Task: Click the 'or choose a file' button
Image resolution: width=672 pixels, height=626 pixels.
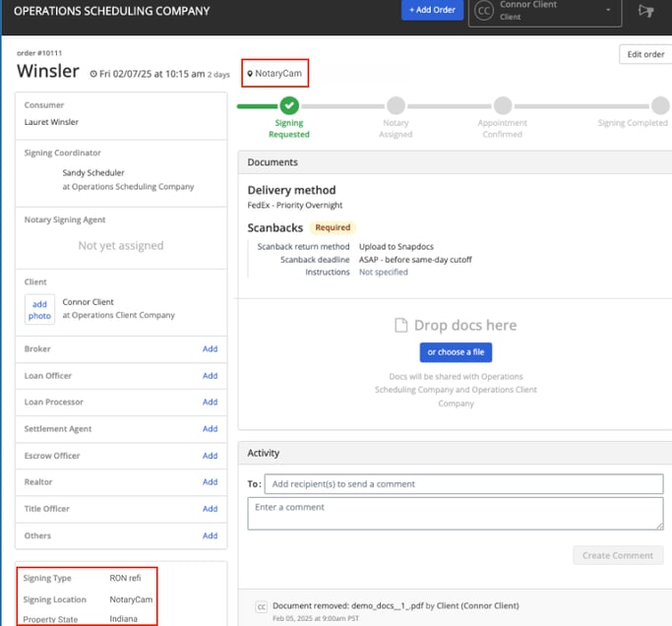Action: [x=456, y=352]
